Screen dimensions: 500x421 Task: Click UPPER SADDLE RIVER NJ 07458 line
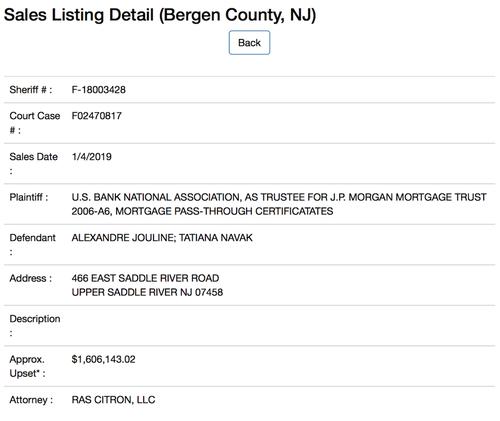pyautogui.click(x=147, y=292)
